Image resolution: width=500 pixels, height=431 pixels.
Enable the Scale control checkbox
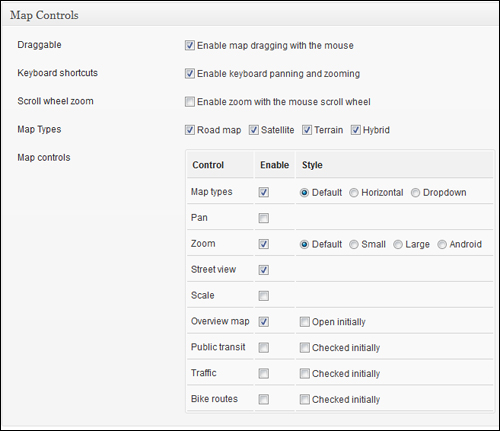tap(264, 296)
